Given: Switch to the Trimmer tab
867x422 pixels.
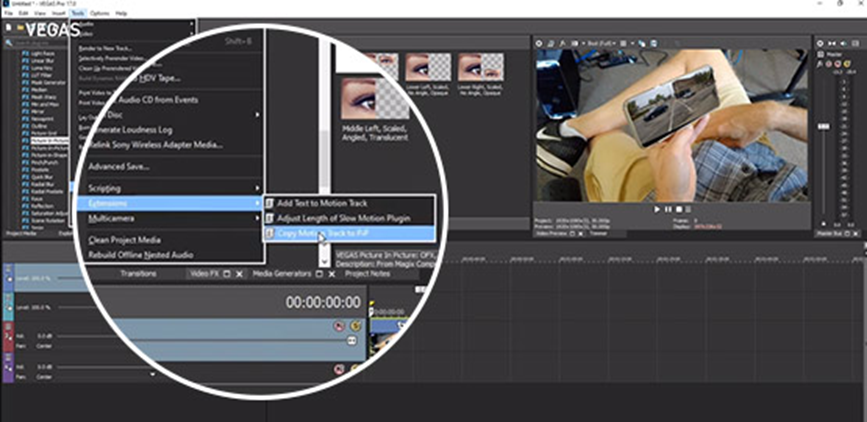Looking at the screenshot, I should (596, 233).
